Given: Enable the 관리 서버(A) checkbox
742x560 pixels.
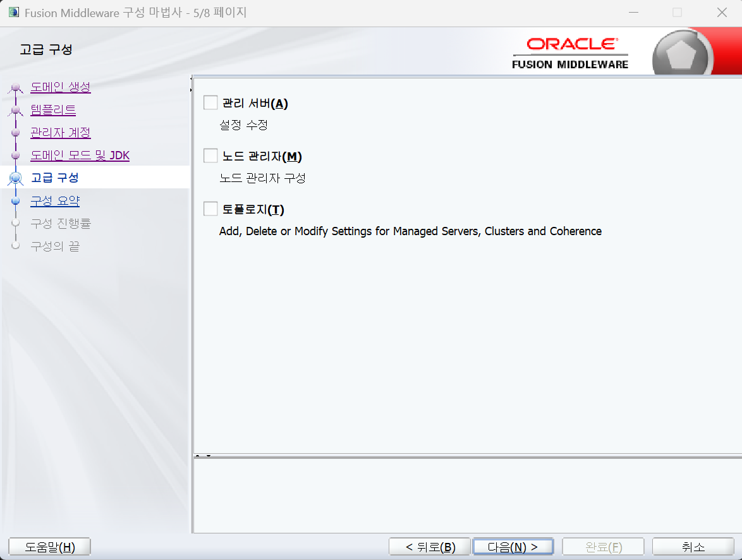Looking at the screenshot, I should (x=210, y=103).
